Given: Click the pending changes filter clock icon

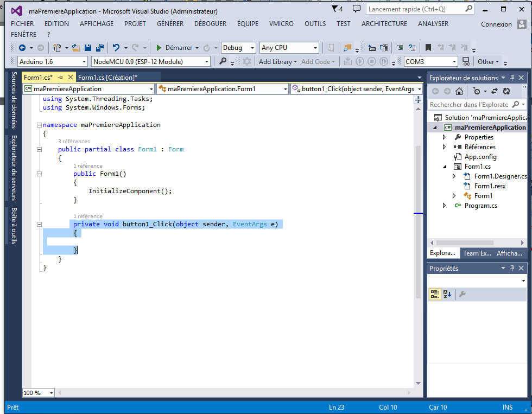Looking at the screenshot, I should coord(477,91).
